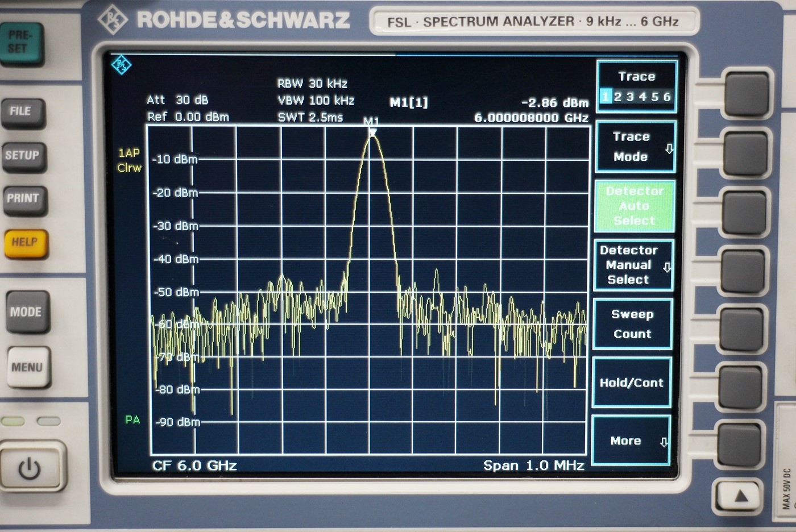Viewport: 796px width, 532px height.
Task: Push hardware key beside Hold/Cont
Action: coord(740,386)
